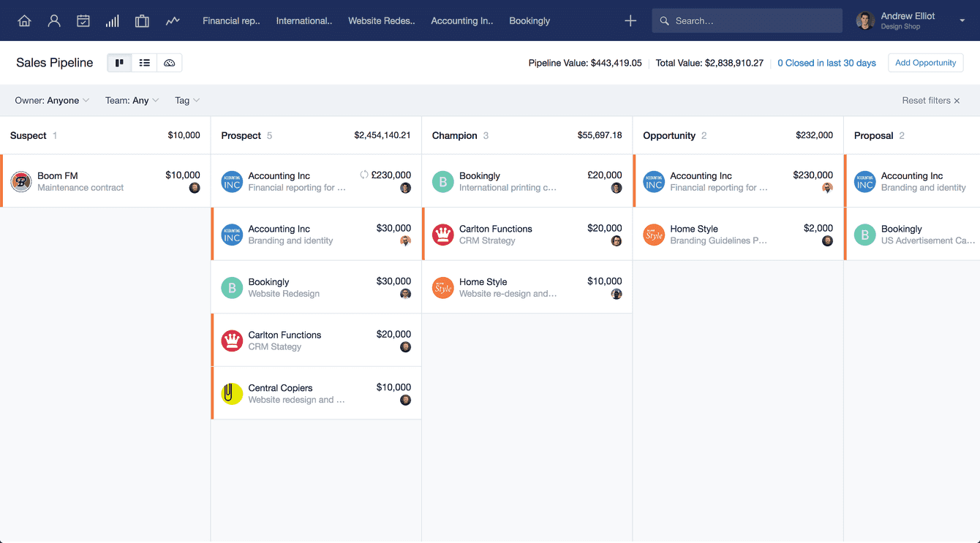Open Accounting Inc Branding and identity Prospect card
Image resolution: width=980 pixels, height=543 pixels.
coord(316,234)
